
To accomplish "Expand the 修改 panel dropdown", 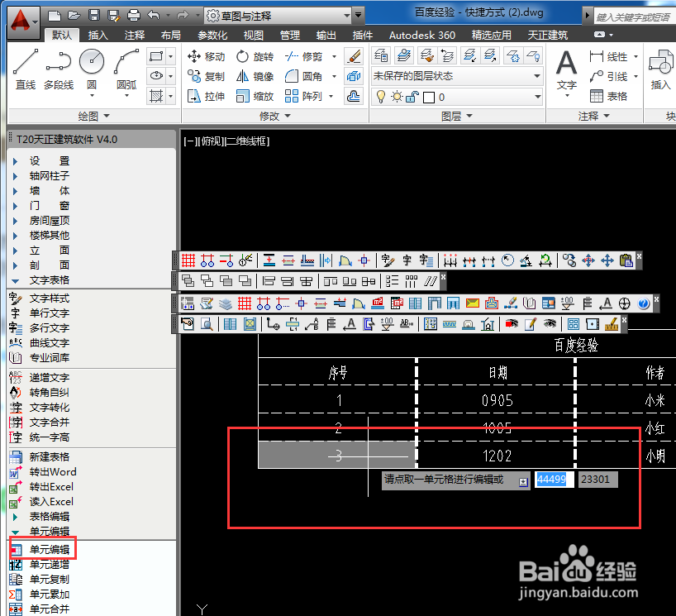I will pos(274,116).
